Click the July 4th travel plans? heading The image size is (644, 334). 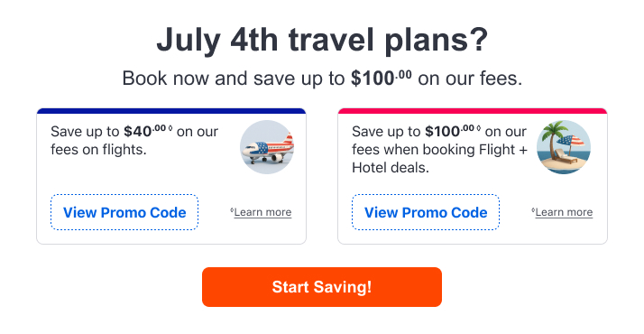click(322, 40)
